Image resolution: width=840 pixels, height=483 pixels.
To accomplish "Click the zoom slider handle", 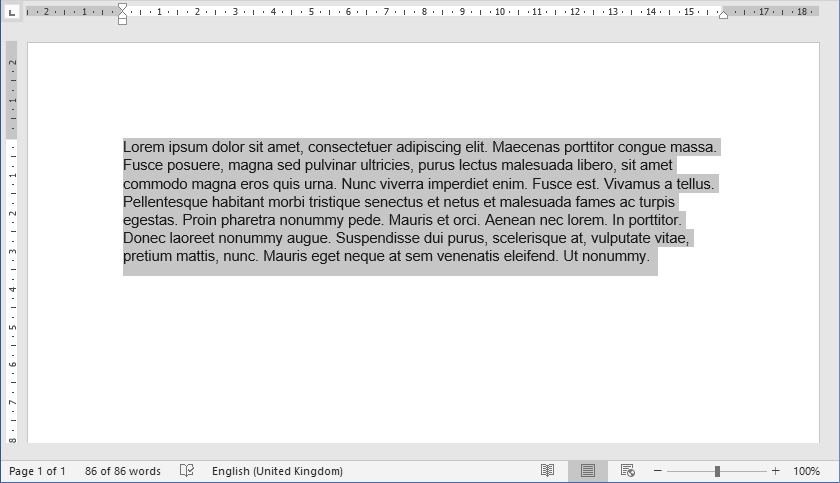I will pyautogui.click(x=717, y=471).
